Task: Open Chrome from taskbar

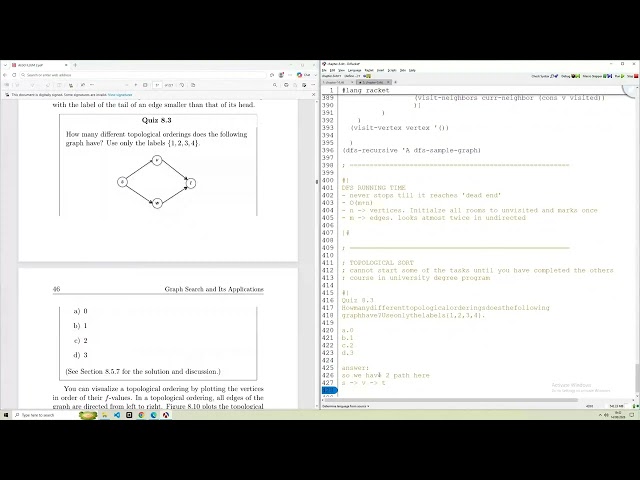Action: pyautogui.click(x=141, y=415)
